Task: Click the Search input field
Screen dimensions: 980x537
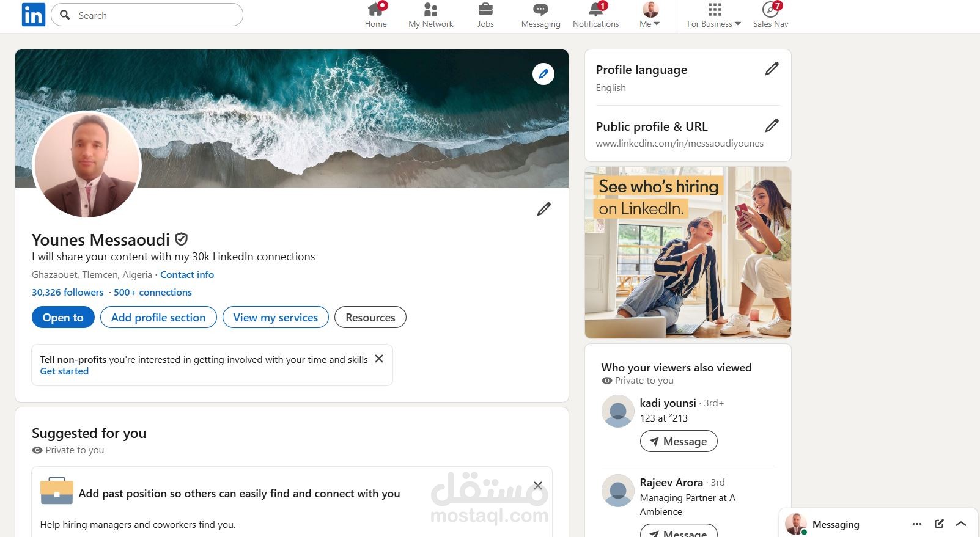Action: point(147,15)
